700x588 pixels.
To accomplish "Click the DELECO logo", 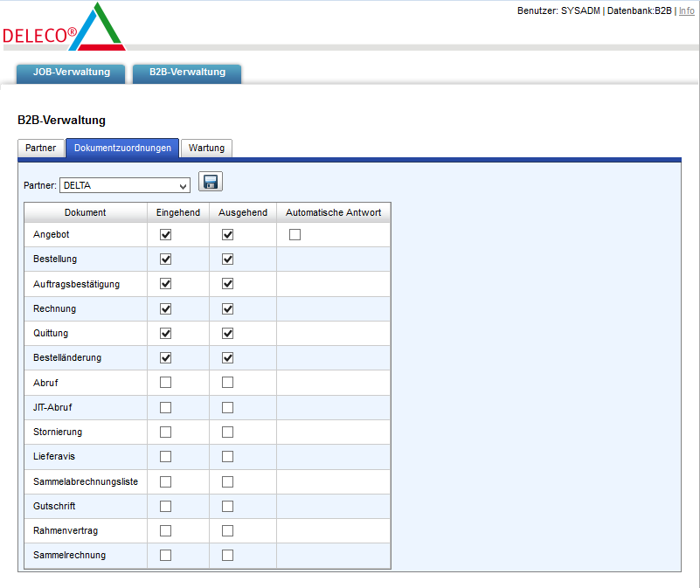I will pyautogui.click(x=64, y=29).
